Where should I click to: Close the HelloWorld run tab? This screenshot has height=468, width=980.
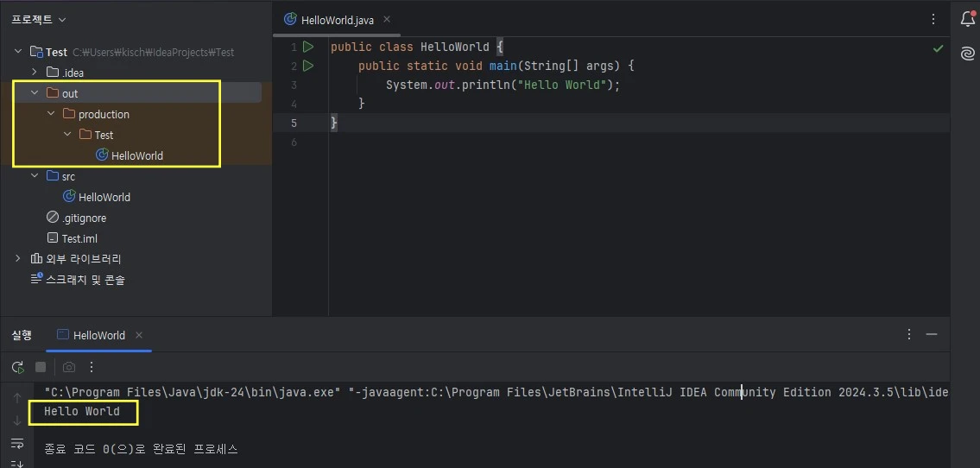point(139,335)
